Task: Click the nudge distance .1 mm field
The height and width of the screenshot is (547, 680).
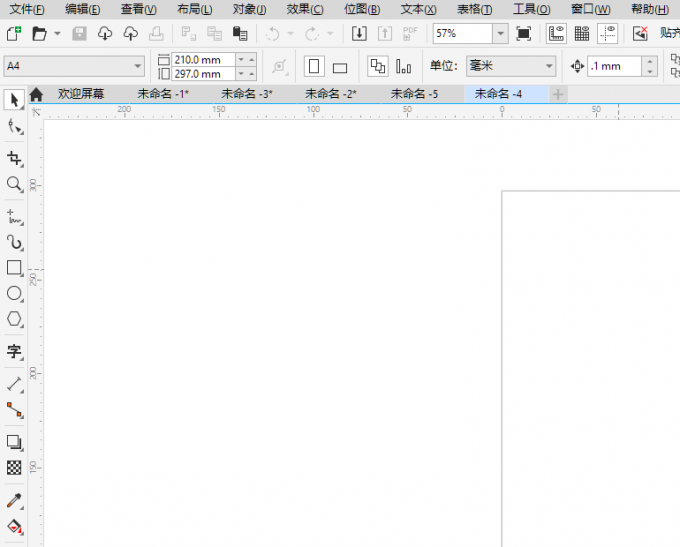Action: [615, 66]
